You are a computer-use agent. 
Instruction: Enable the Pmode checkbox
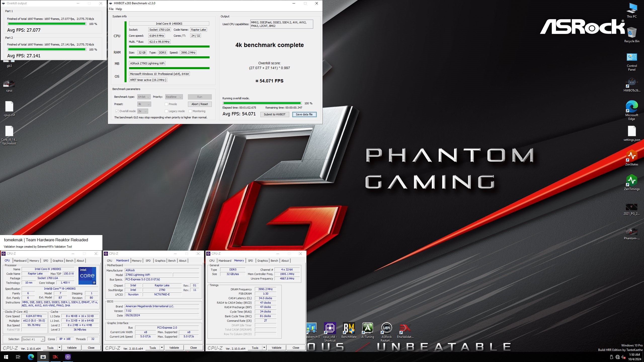tap(166, 104)
